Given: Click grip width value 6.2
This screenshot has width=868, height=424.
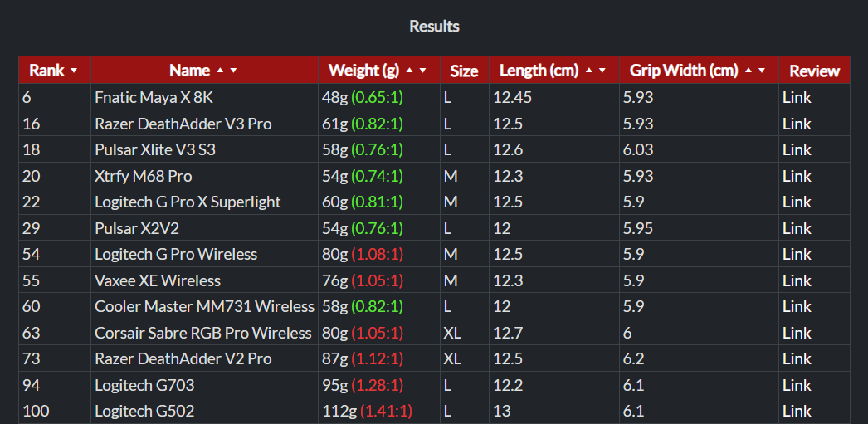Looking at the screenshot, I should 634,358.
